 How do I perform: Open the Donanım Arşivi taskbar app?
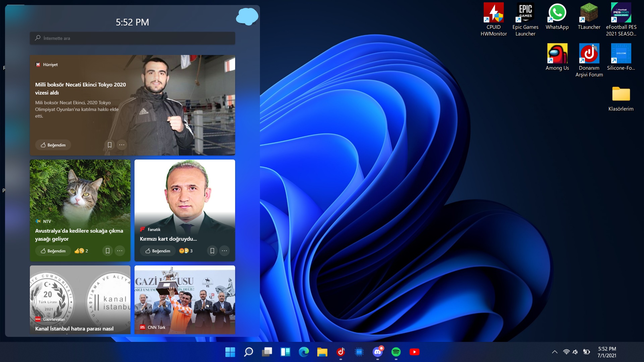(341, 352)
